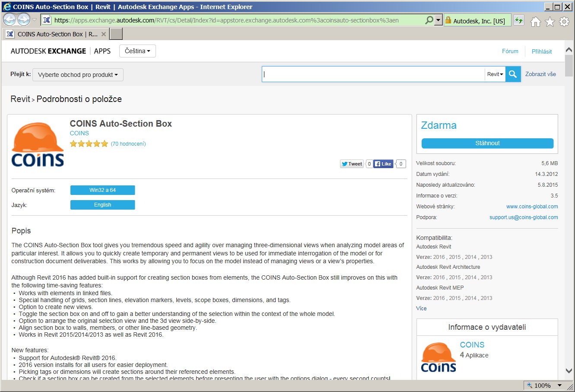This screenshot has width=575, height=392.
Task: Open the COINS publisher name in vendor panel
Action: tap(472, 345)
